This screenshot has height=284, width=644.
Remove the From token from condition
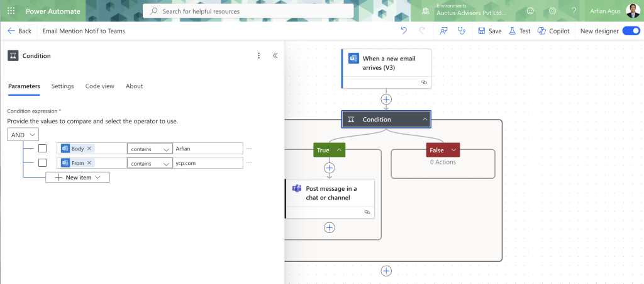pyautogui.click(x=89, y=162)
